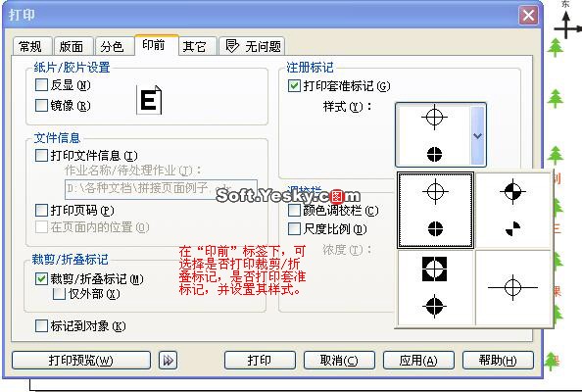
Task: Click the emulsion preview E page icon
Action: [x=149, y=100]
